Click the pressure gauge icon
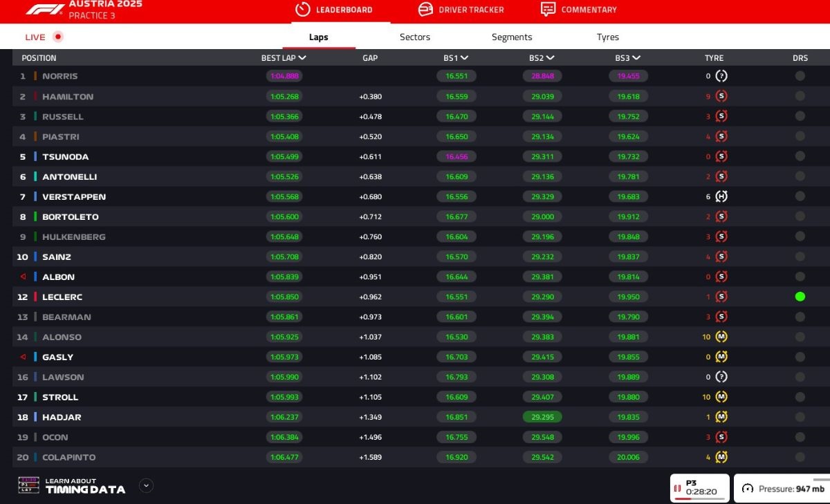Screen dimensions: 830x504 click(x=747, y=489)
